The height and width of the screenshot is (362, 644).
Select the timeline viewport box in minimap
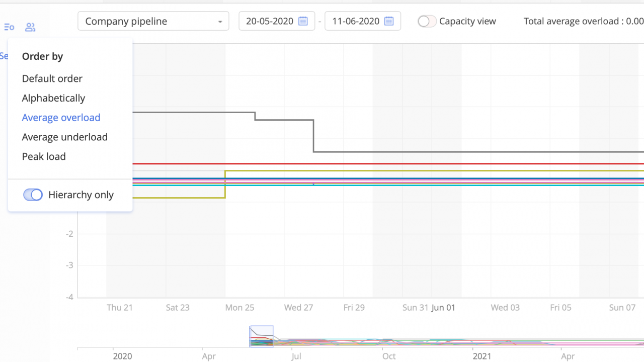(261, 336)
